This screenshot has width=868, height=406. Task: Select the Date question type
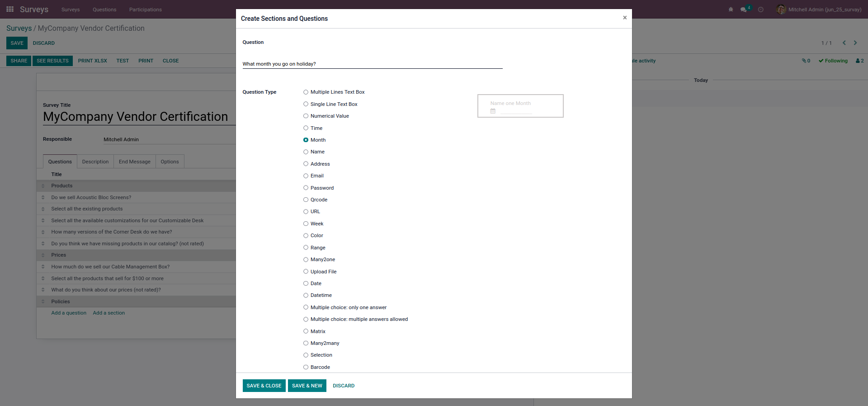[306, 283]
